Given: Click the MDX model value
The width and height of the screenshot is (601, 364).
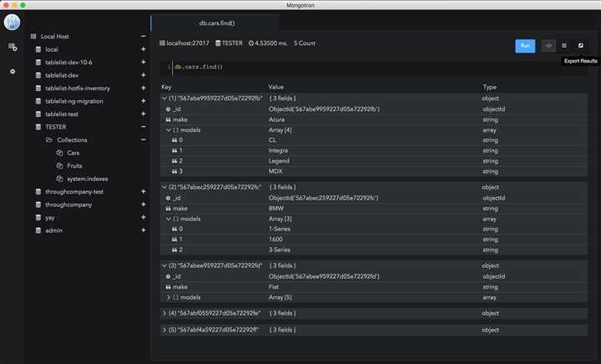Looking at the screenshot, I should point(275,171).
